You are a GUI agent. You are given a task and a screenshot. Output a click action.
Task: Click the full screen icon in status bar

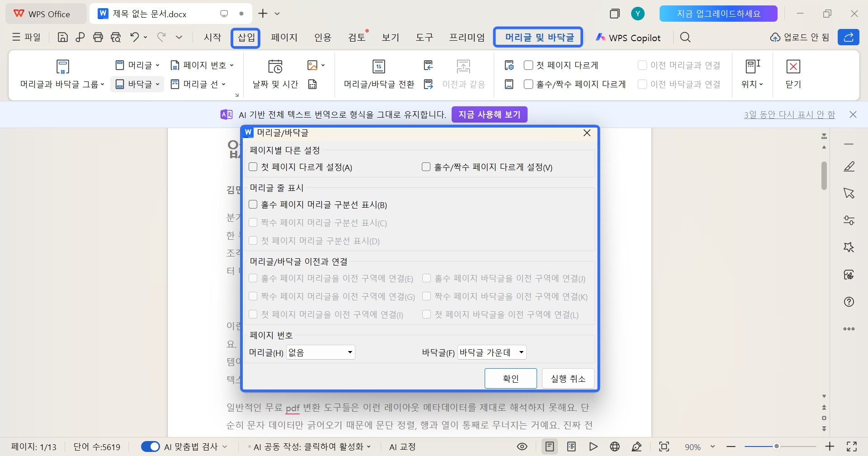coord(852,447)
